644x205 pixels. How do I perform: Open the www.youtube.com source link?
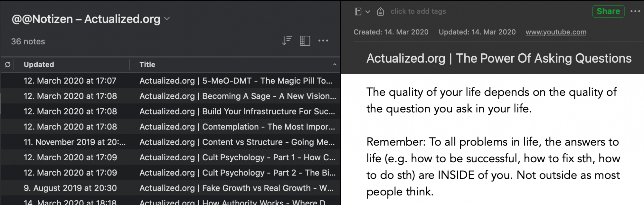(x=556, y=32)
